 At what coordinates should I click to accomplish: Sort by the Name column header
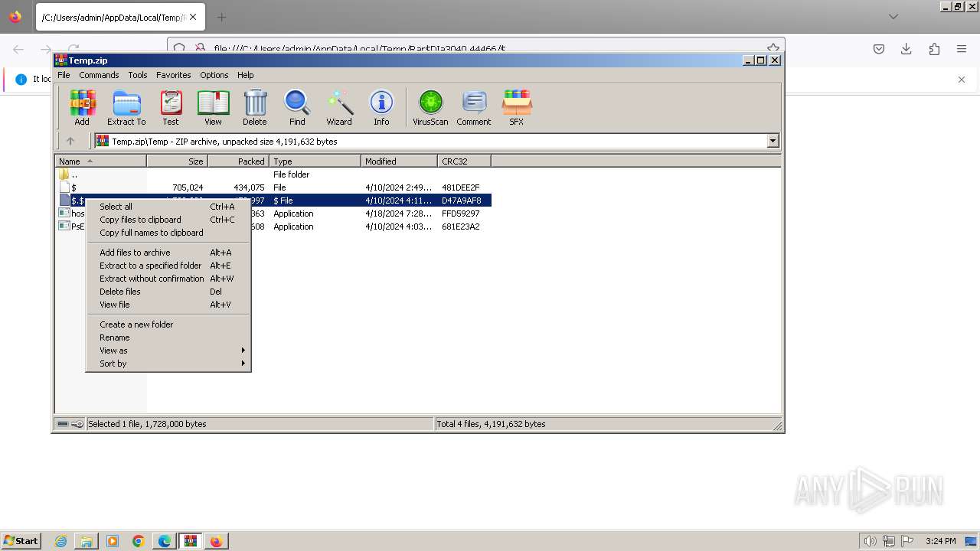coord(100,161)
